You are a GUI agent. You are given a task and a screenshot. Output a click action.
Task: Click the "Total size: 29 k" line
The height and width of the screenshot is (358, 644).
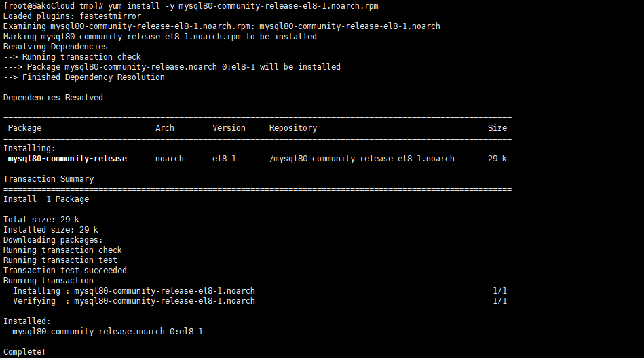point(41,220)
